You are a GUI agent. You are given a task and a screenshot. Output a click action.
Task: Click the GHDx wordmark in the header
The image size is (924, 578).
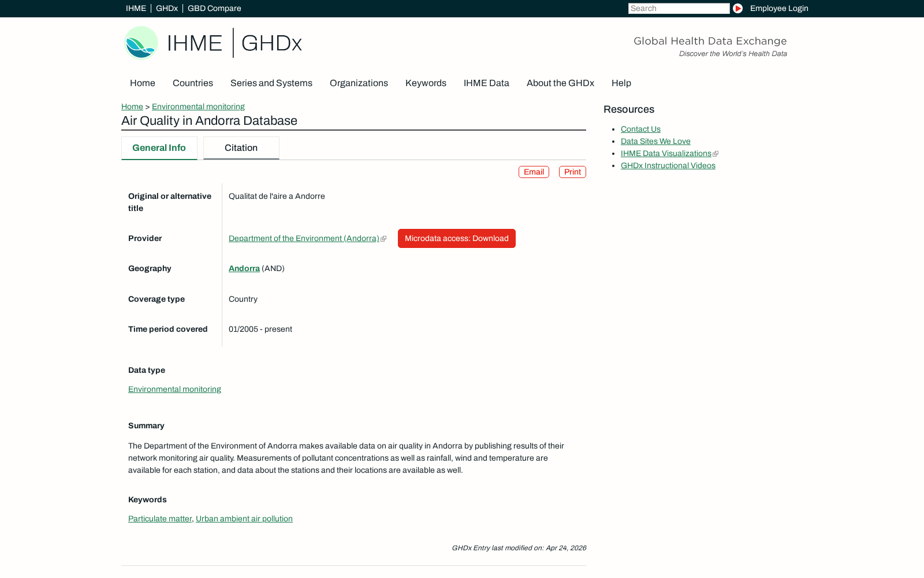point(271,43)
